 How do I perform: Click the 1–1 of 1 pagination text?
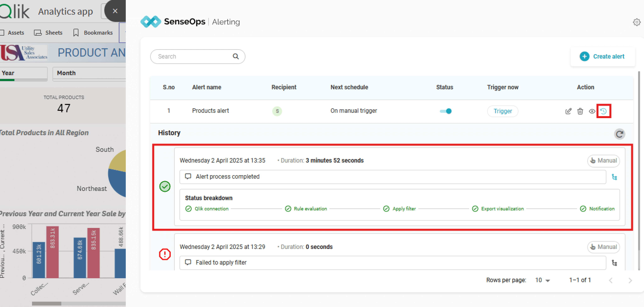pos(580,280)
